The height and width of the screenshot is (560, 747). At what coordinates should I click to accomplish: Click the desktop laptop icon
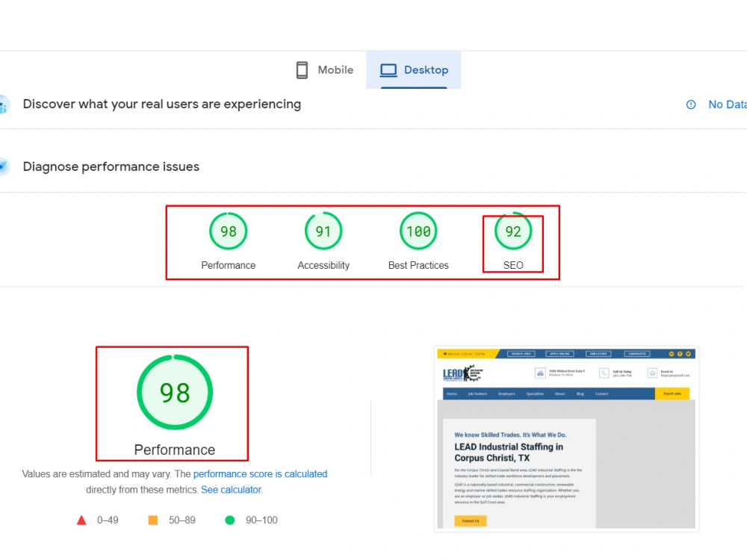[388, 70]
